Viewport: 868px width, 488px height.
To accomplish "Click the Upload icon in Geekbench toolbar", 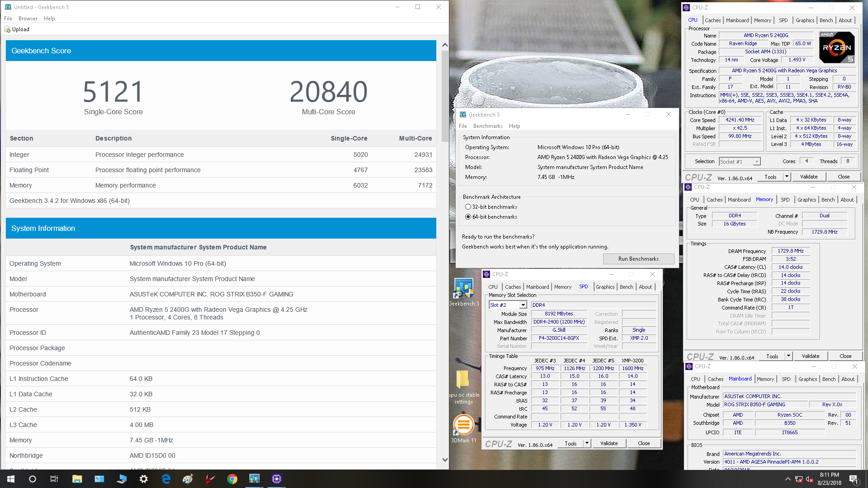I will [7, 29].
